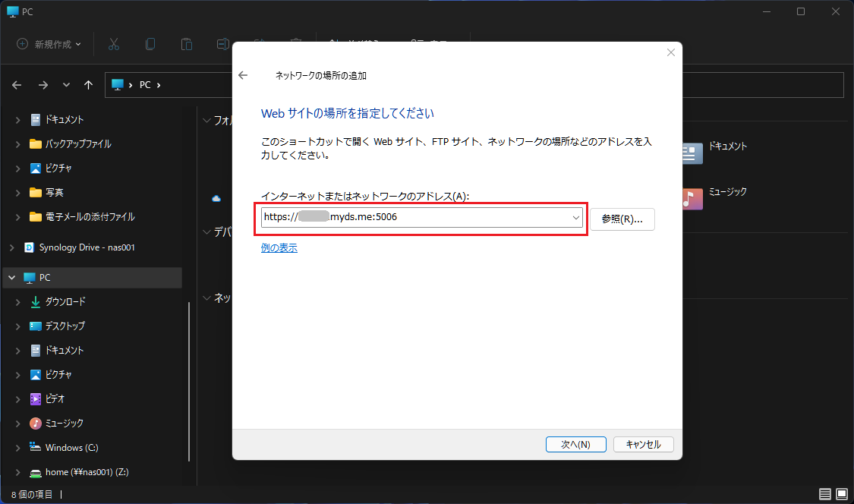Select 電子メールの添付ファイル folder
This screenshot has height=504, width=854.
tap(90, 217)
